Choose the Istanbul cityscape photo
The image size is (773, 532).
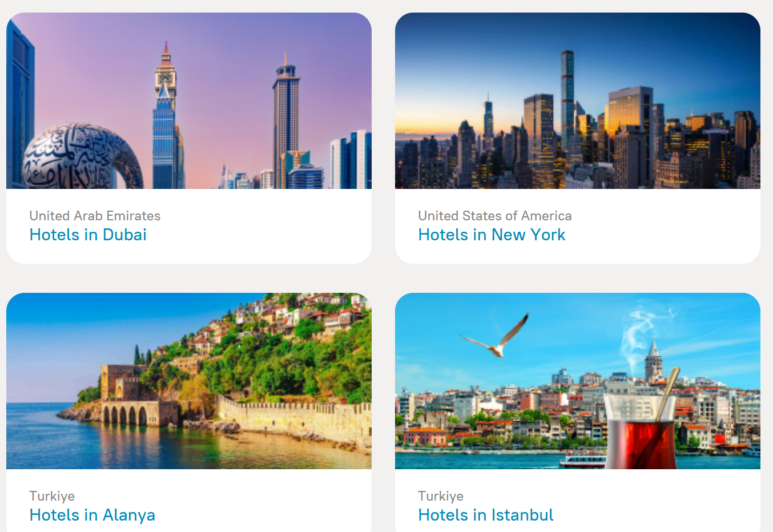click(x=578, y=381)
